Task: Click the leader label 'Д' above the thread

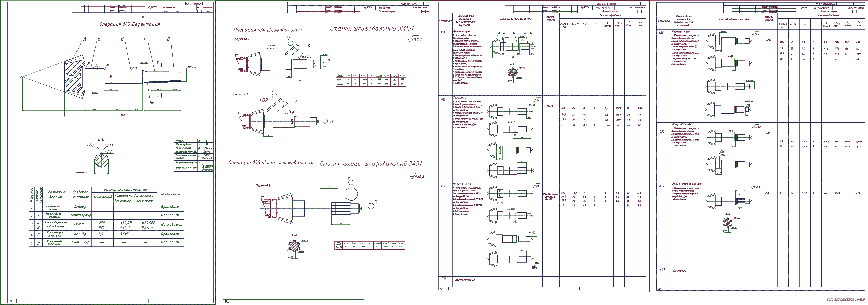Action: coord(169,40)
